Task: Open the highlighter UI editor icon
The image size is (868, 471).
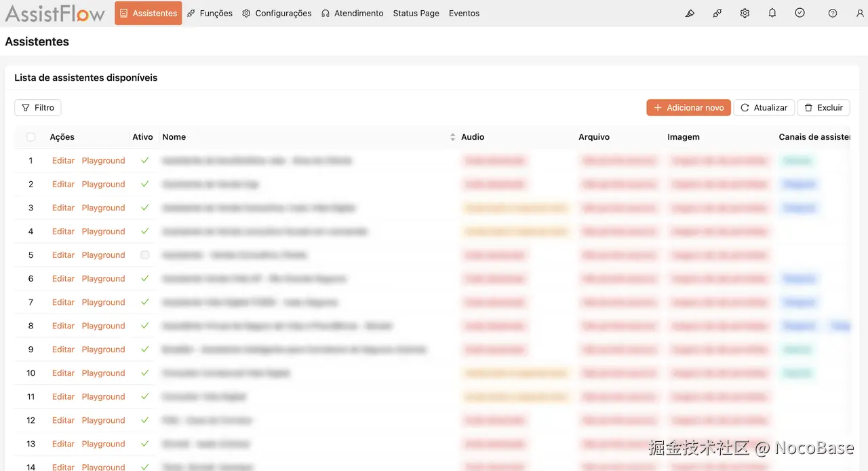Action: (x=690, y=13)
